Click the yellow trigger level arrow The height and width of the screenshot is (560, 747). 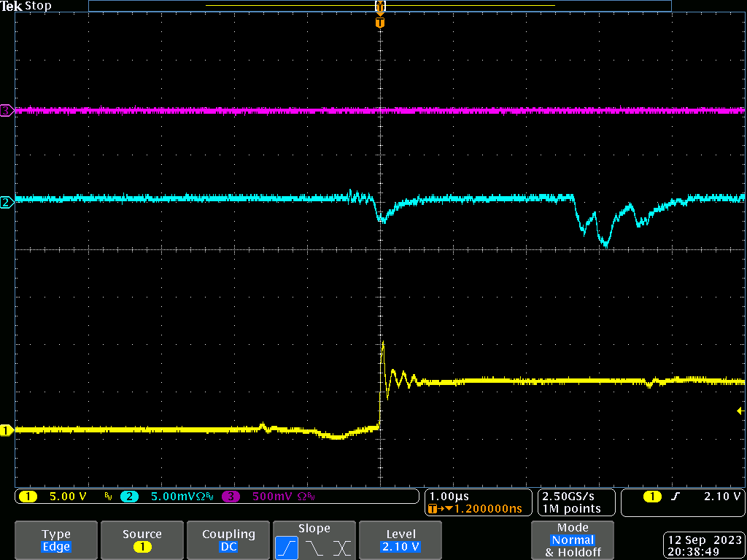(740, 412)
